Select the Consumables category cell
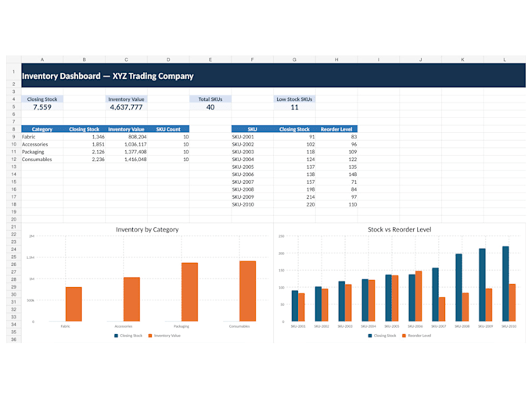The height and width of the screenshot is (399, 532). pyautogui.click(x=42, y=159)
